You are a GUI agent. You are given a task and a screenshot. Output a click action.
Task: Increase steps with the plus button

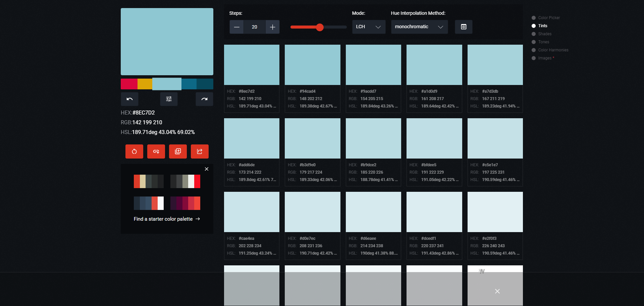point(272,27)
